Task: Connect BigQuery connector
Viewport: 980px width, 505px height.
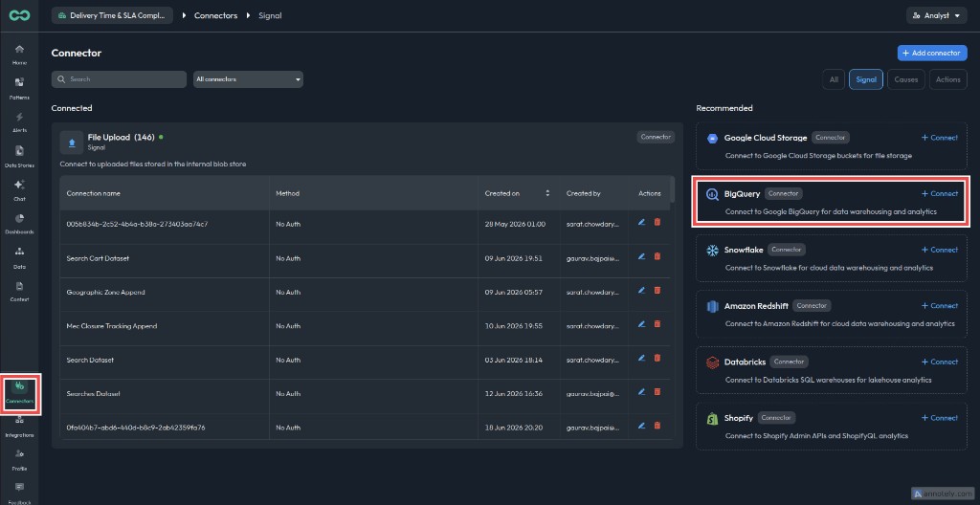Action: 940,194
